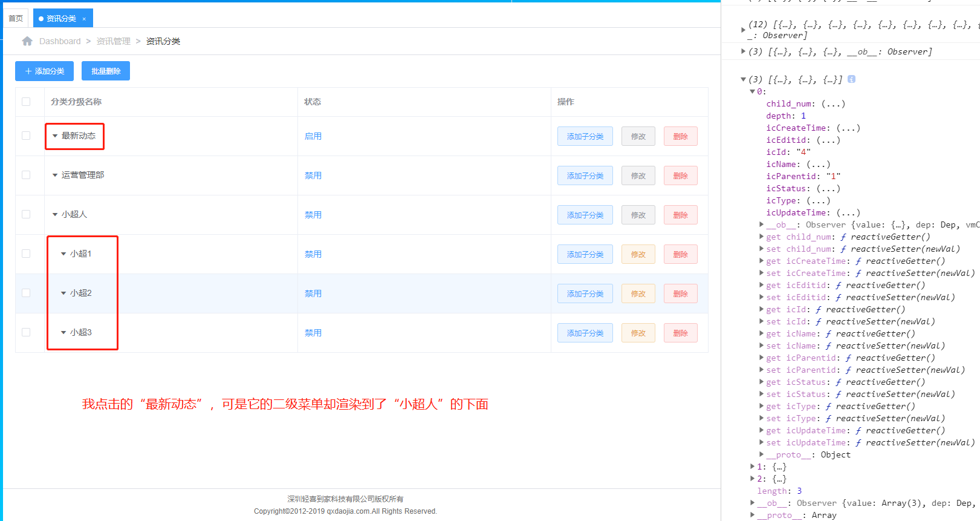
Task: Expand item 2 in console array
Action: (752, 479)
